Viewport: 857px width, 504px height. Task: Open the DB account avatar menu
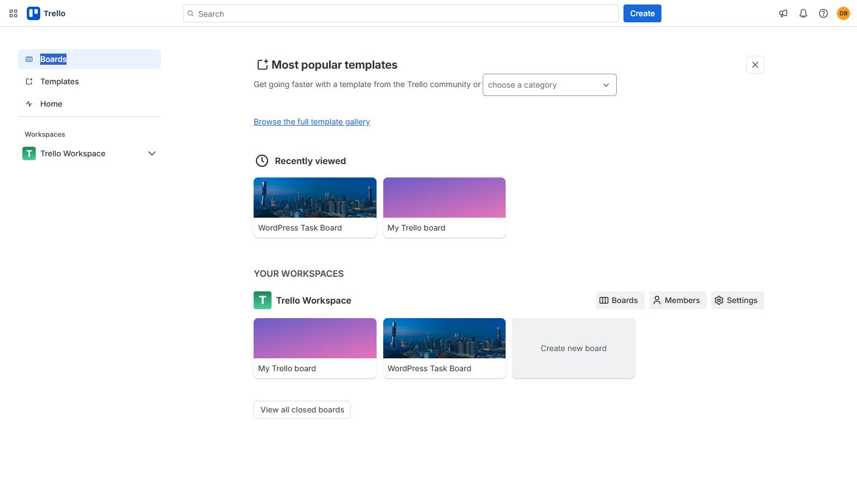tap(844, 13)
